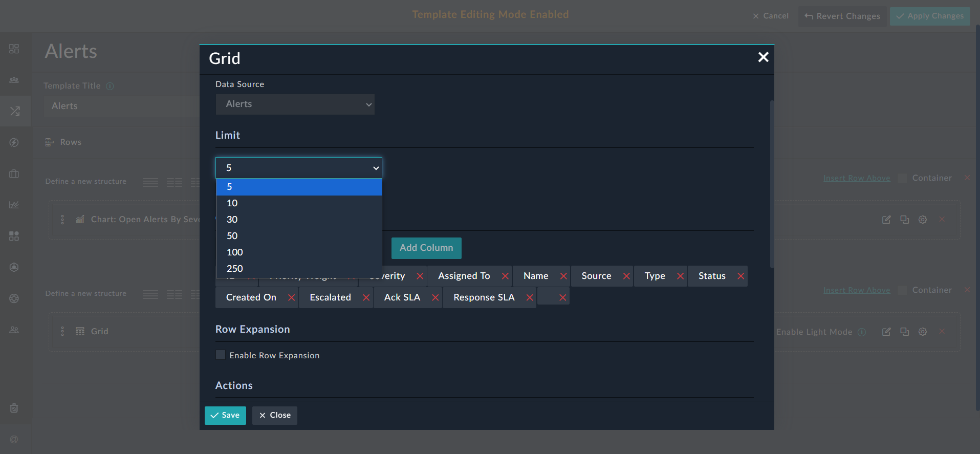Click the info icon beside Template Title
980x454 pixels.
point(110,86)
